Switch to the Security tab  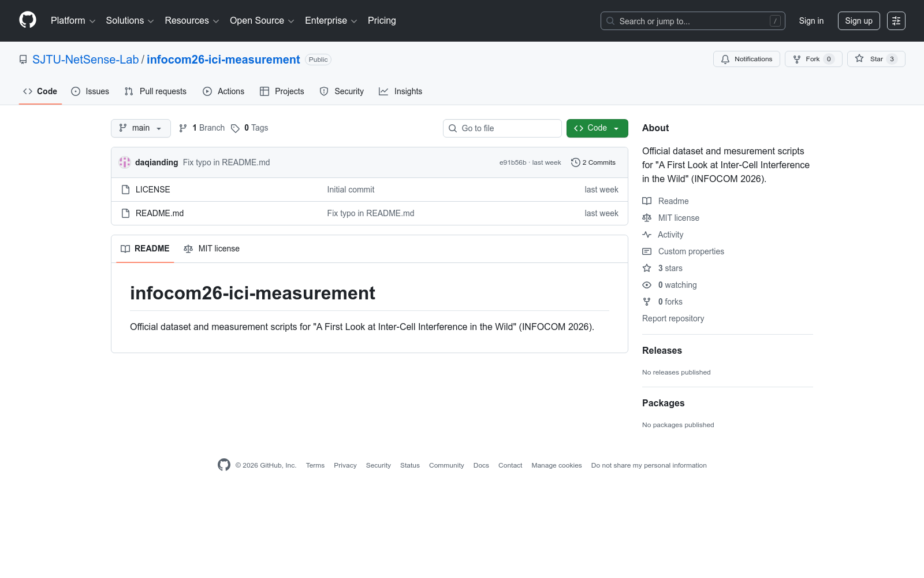(341, 91)
